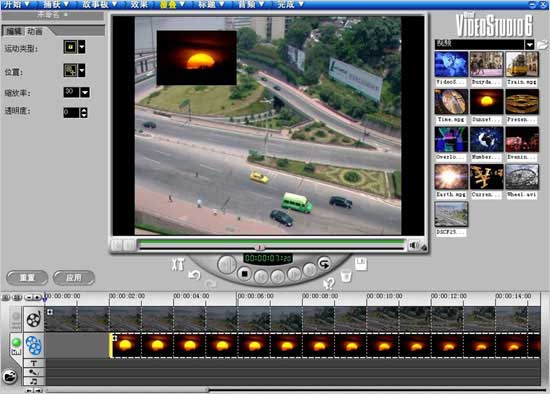The width and height of the screenshot is (550, 394).
Task: Click the stop button
Action: pyautogui.click(x=244, y=274)
